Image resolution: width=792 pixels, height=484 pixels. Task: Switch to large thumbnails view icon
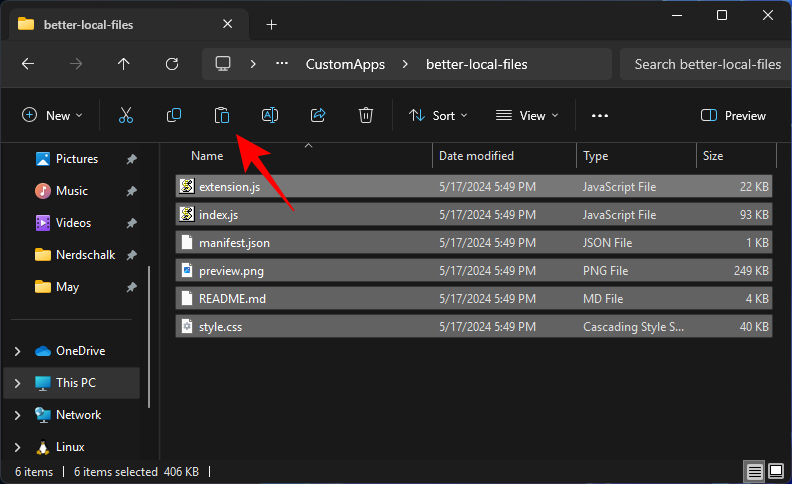tap(776, 471)
